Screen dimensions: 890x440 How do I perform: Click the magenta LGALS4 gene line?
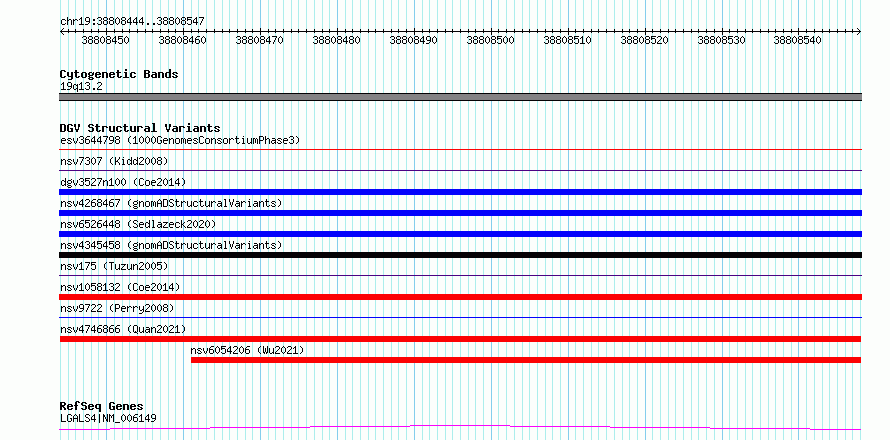pyautogui.click(x=460, y=427)
